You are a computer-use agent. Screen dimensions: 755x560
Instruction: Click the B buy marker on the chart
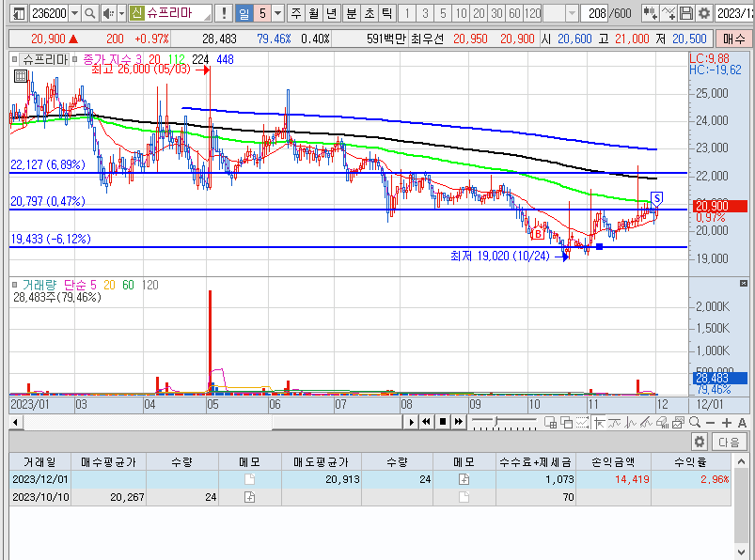click(x=538, y=234)
